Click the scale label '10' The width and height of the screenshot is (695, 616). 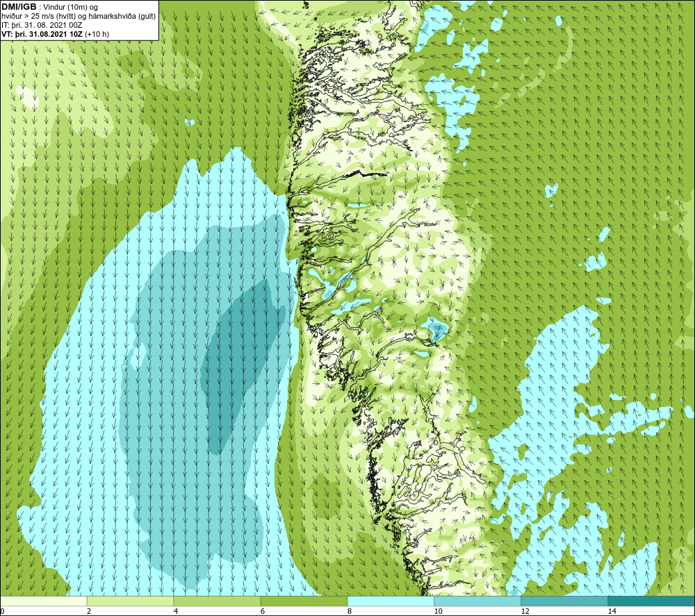[x=439, y=611]
